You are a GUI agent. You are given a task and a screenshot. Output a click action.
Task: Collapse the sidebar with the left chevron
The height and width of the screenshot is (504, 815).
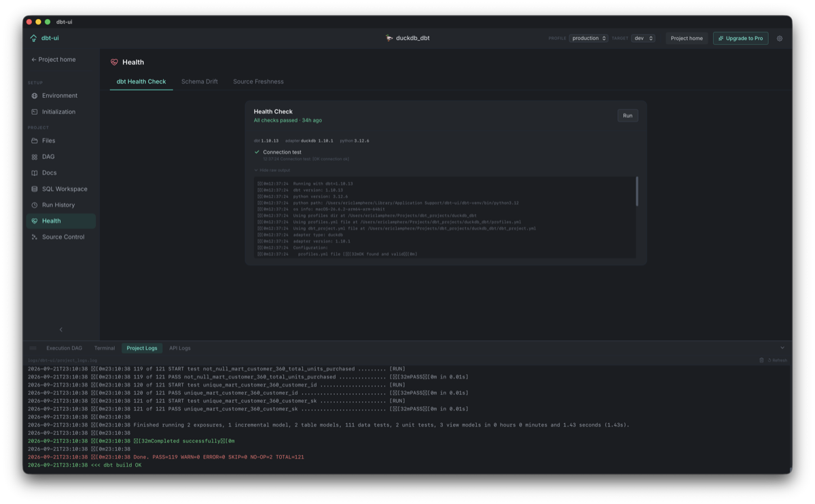point(61,329)
